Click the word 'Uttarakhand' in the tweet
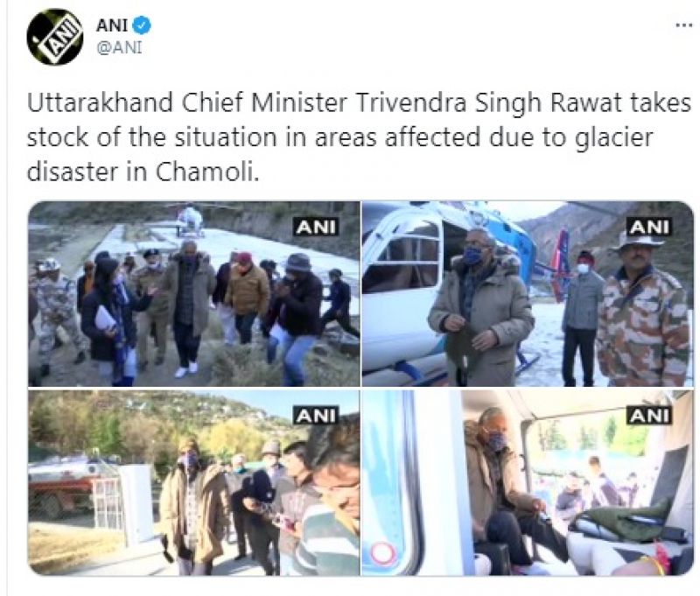This screenshot has width=700, height=596. (101, 102)
